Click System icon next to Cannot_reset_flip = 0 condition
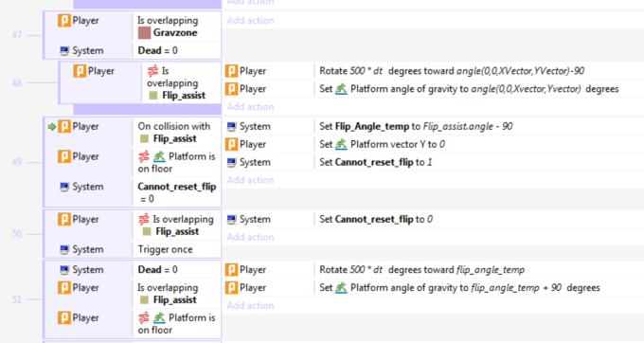Viewport: 644px width, 343px height. pos(64,187)
